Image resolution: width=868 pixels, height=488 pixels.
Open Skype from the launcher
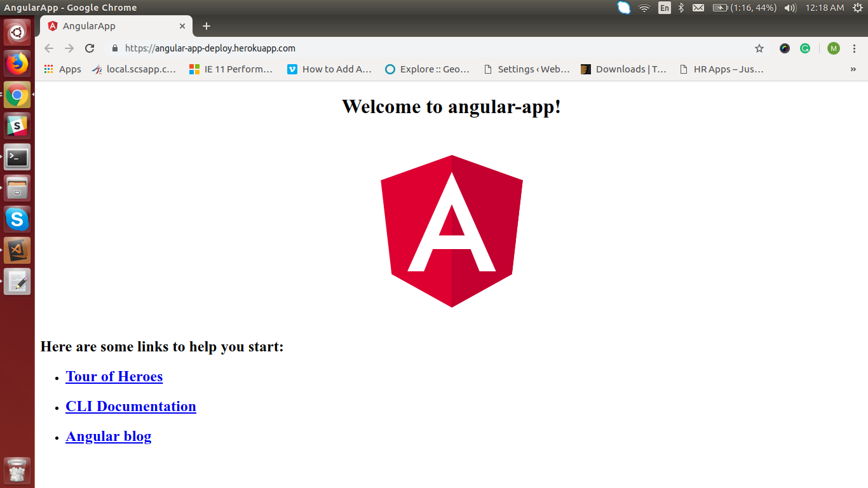[17, 219]
